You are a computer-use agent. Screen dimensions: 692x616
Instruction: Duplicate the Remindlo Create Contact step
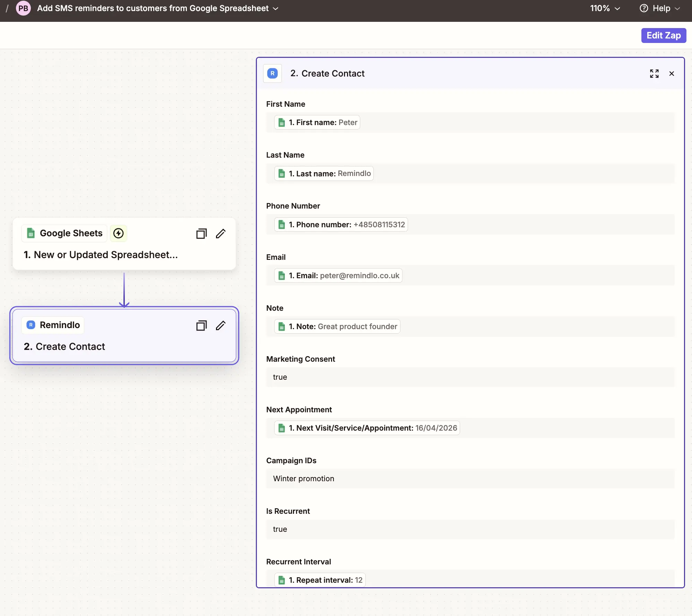point(201,325)
